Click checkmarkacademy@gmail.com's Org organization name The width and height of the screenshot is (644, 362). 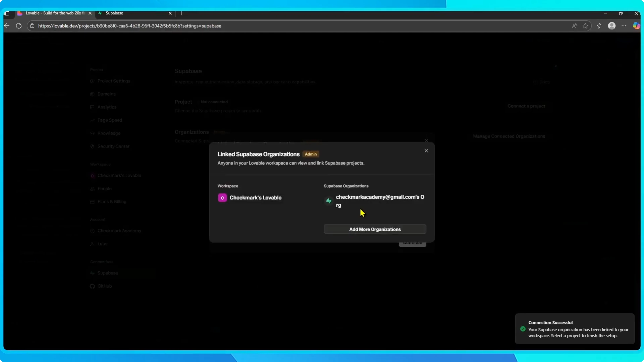click(x=380, y=201)
